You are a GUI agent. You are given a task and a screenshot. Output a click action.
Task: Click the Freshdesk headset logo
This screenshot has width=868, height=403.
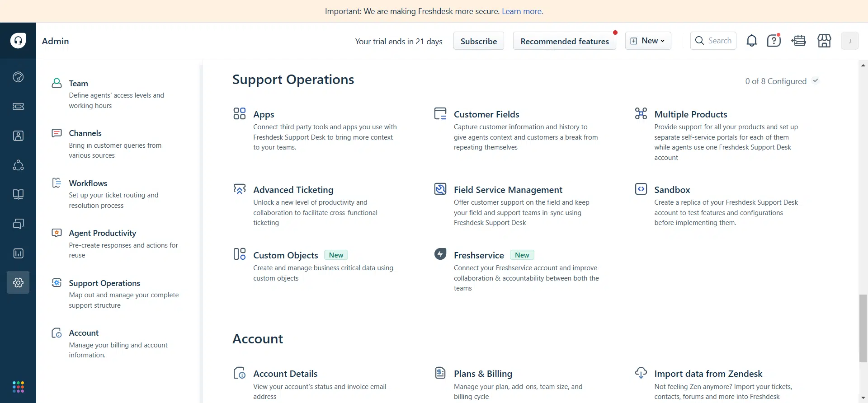18,41
